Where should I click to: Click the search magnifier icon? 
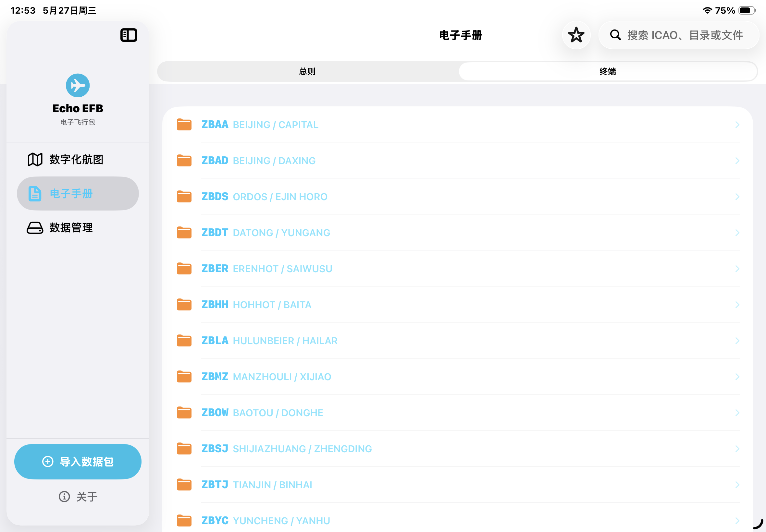pos(615,35)
